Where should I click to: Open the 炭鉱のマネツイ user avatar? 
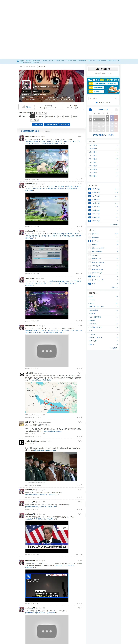click(x=22, y=424)
